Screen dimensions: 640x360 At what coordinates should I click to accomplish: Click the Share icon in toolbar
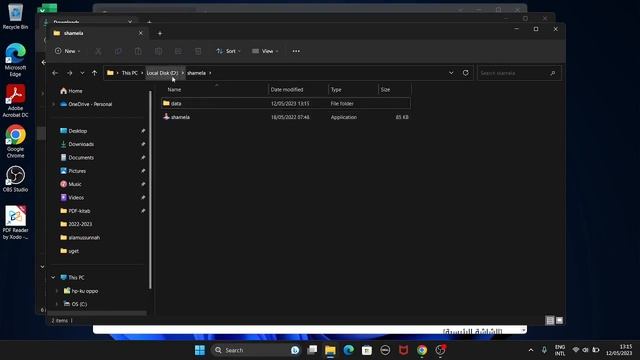(178, 51)
